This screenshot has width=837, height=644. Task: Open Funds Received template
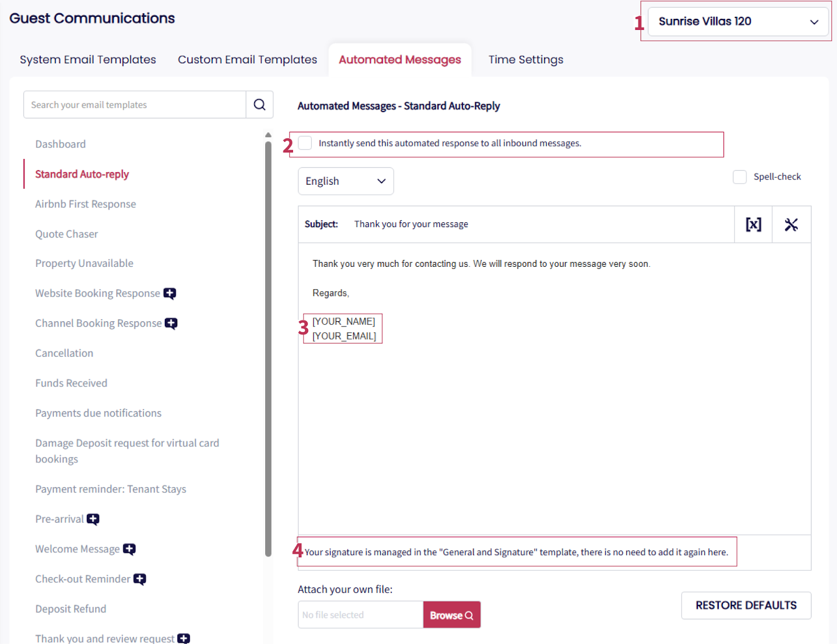click(x=71, y=383)
